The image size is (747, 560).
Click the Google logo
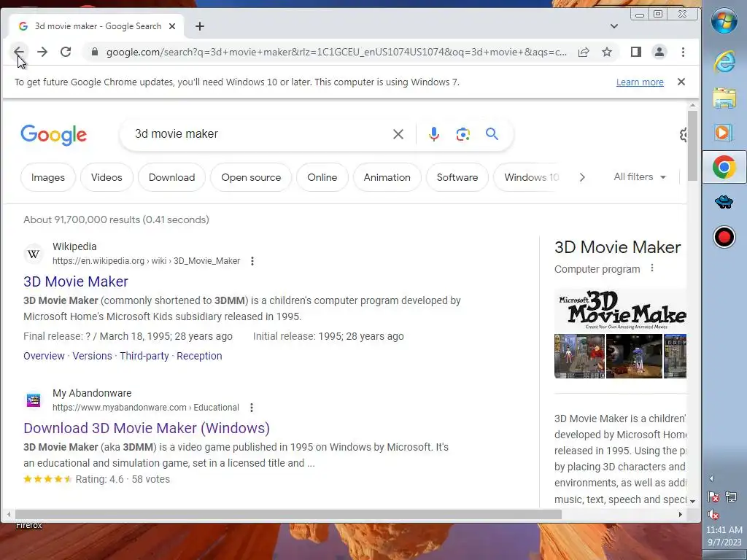click(x=54, y=135)
